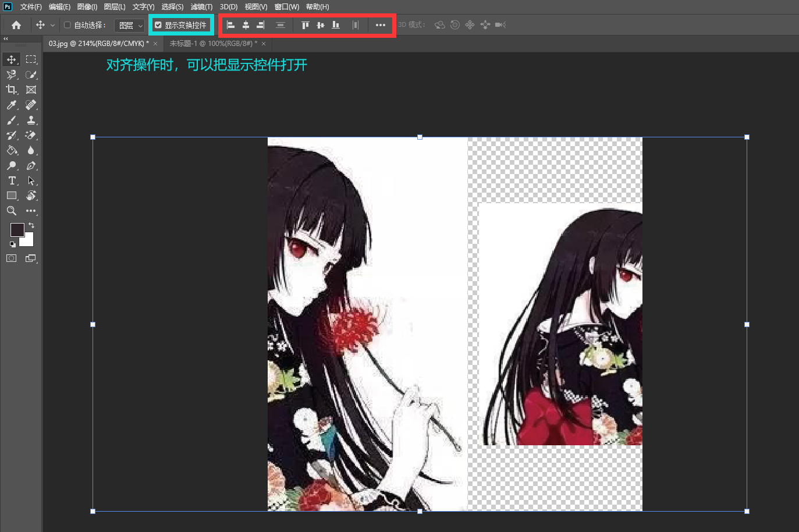The image size is (799, 532).
Task: Select the Rotate View hand tool
Action: (x=31, y=196)
